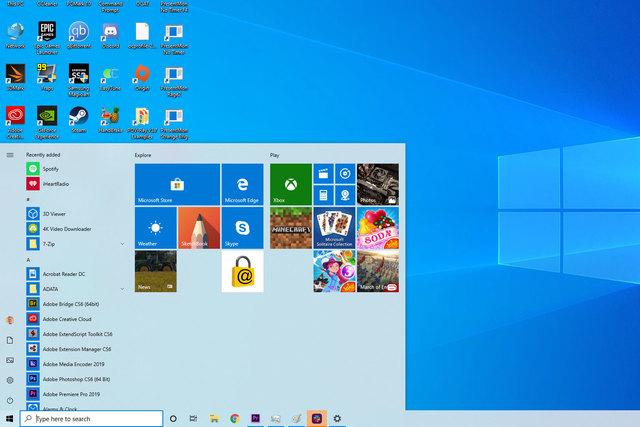Open Documents from the Start rail
This screenshot has height=427, width=640.
pyautogui.click(x=10, y=340)
